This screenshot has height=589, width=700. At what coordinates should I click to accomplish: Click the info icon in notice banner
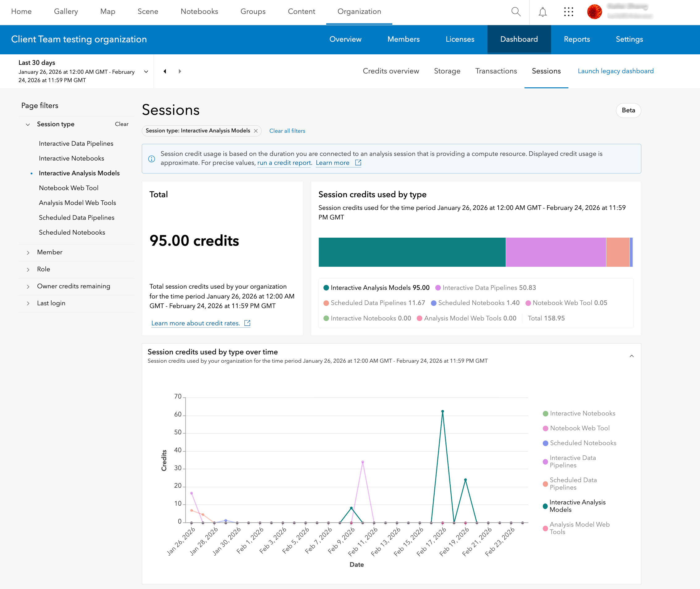(151, 159)
